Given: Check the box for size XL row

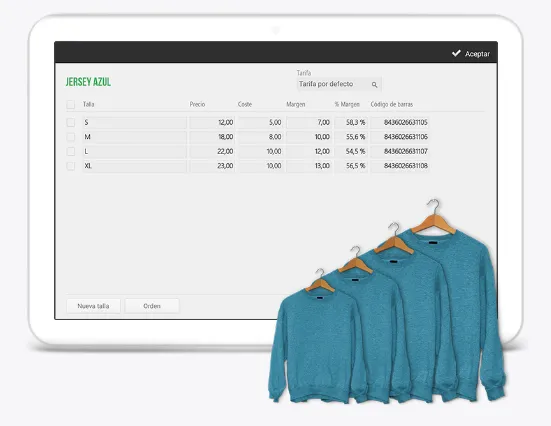Looking at the screenshot, I should (x=71, y=166).
